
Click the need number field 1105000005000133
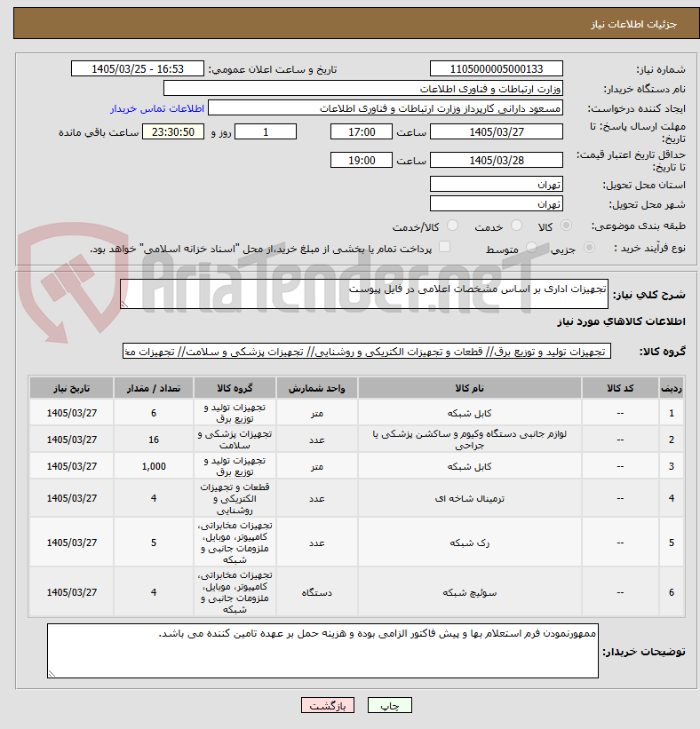click(x=497, y=68)
